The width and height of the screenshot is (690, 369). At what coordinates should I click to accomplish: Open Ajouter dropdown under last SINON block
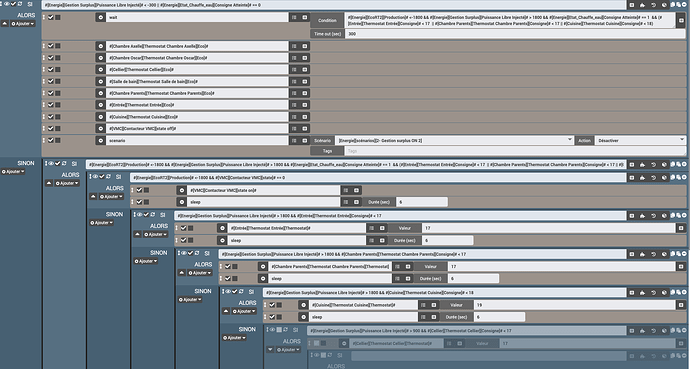tap(234, 338)
